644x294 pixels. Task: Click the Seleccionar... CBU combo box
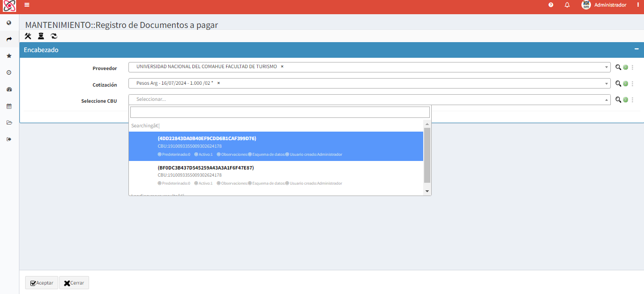click(370, 99)
